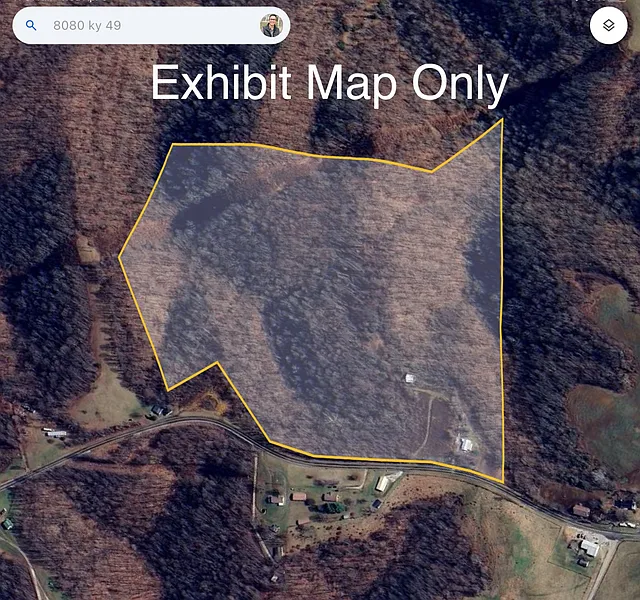The image size is (640, 600).
Task: Click the dark-roofed house below the parcel notch
Action: click(158, 410)
